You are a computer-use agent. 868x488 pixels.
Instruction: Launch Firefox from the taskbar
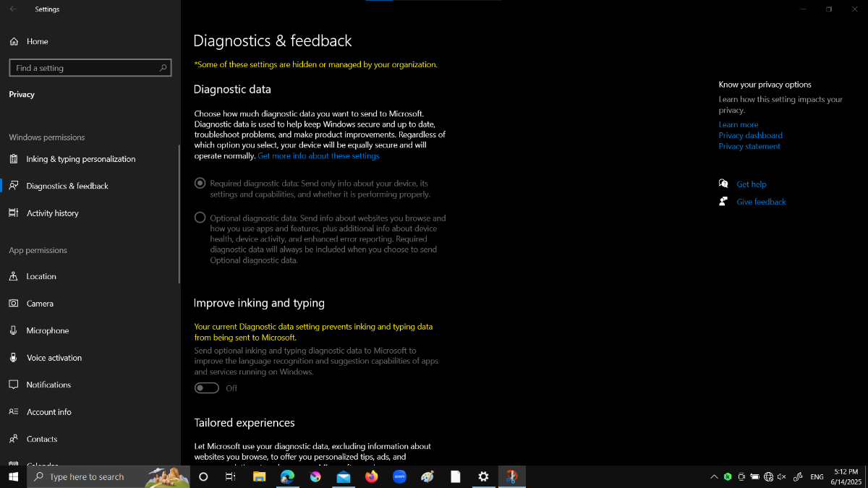[372, 477]
